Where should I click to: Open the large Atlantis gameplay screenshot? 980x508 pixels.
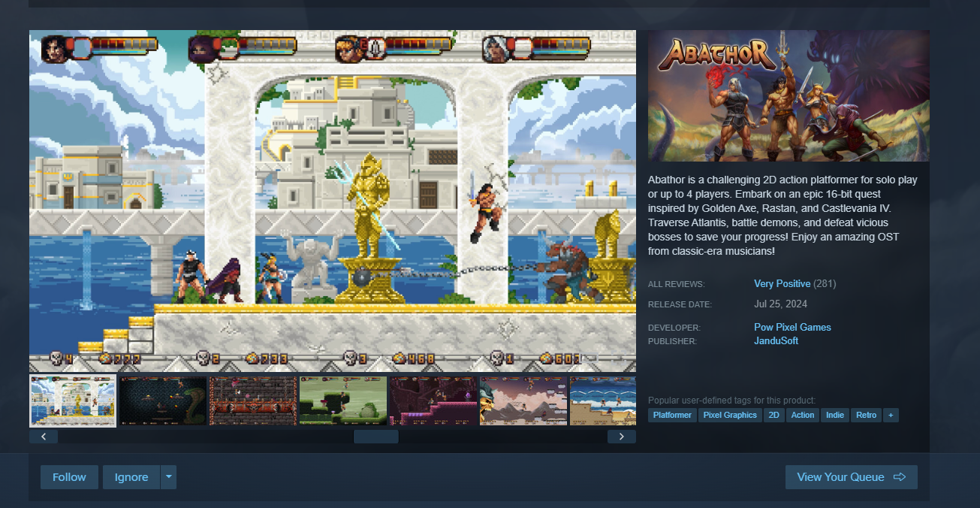tap(333, 201)
